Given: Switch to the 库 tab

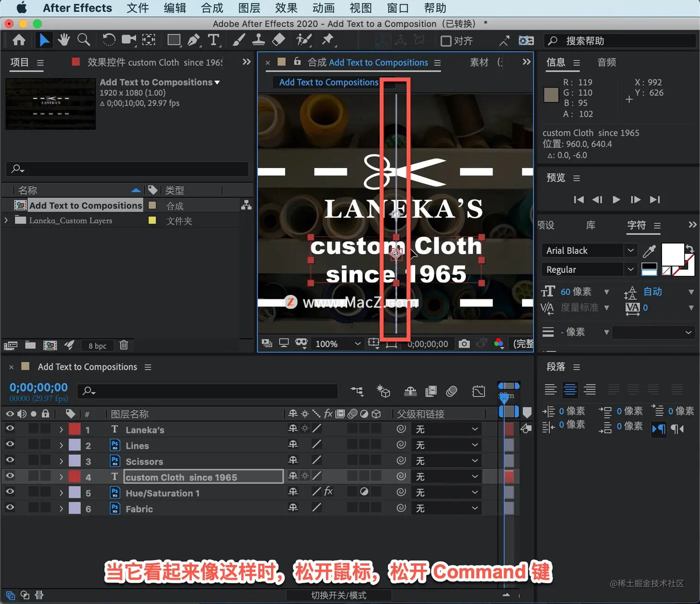Looking at the screenshot, I should click(591, 225).
